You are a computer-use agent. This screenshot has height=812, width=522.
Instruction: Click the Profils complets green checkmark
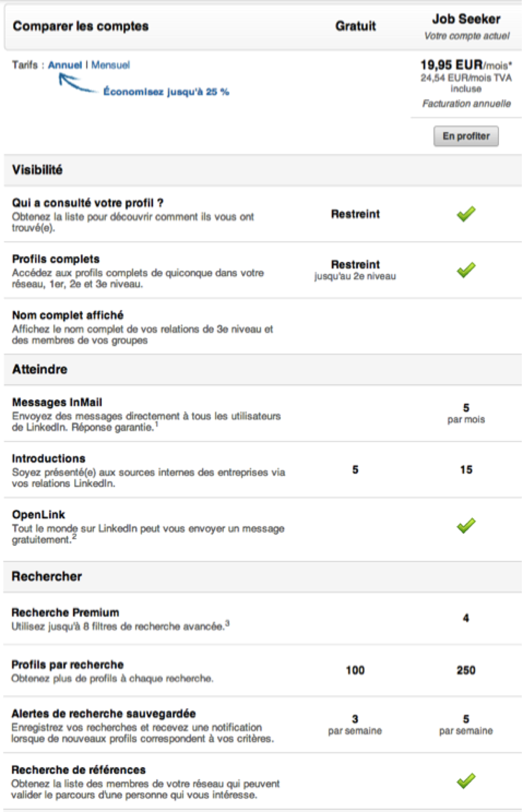(466, 270)
